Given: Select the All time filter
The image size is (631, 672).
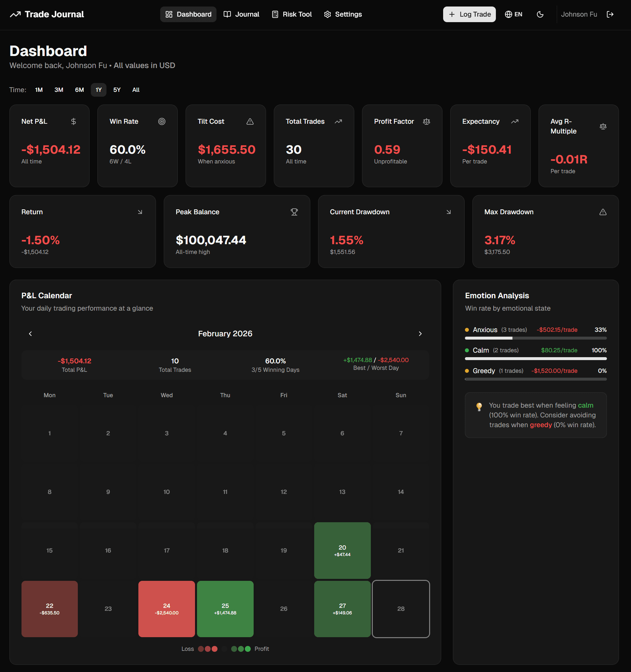Looking at the screenshot, I should pos(135,90).
